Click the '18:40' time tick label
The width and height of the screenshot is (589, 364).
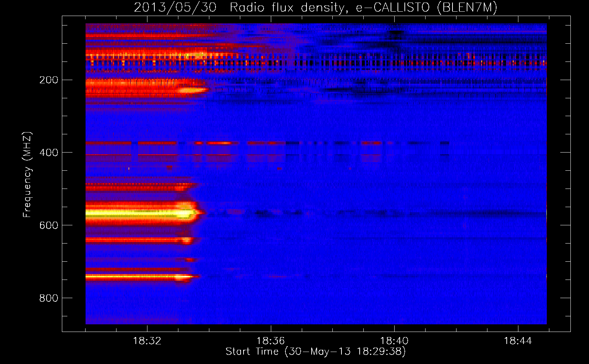(x=394, y=341)
